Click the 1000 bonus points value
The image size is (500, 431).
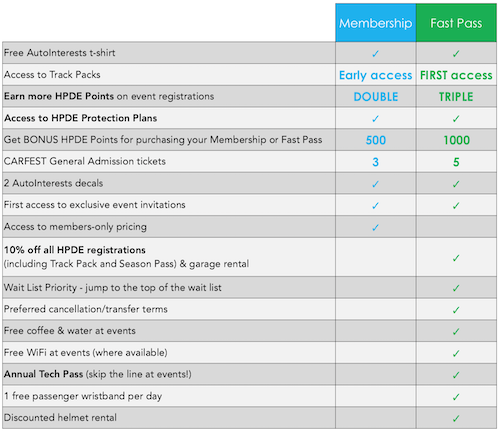coord(456,140)
